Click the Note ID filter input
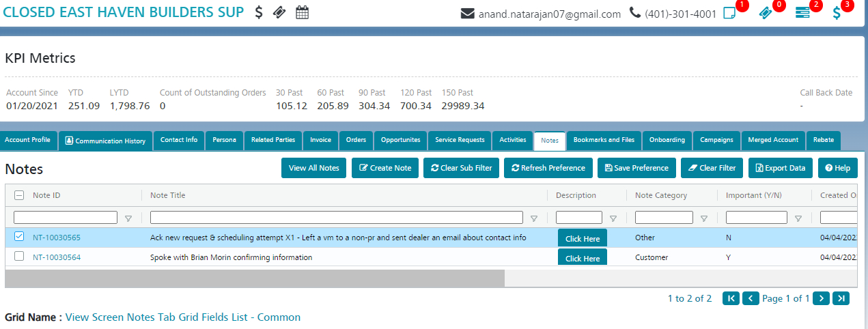 pos(66,218)
